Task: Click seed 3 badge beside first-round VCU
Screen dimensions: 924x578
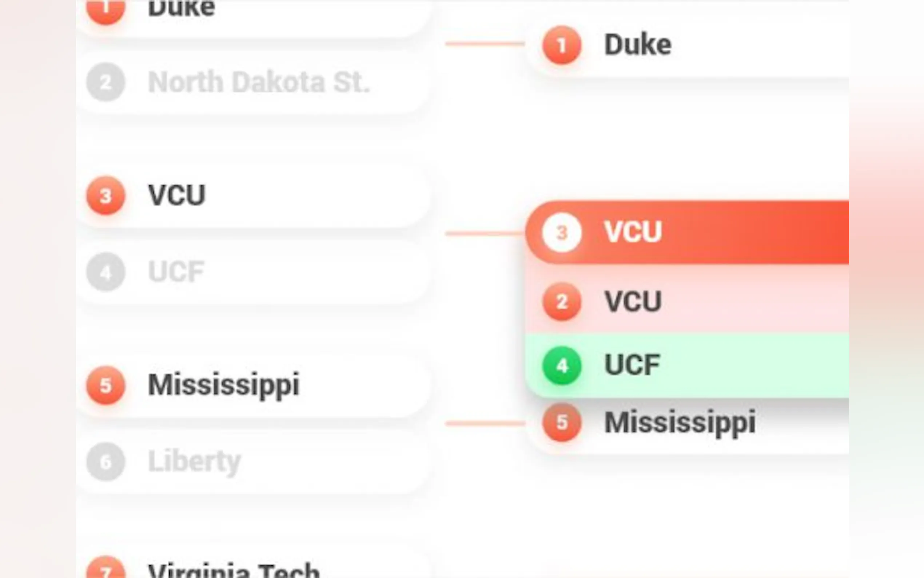Action: [105, 195]
